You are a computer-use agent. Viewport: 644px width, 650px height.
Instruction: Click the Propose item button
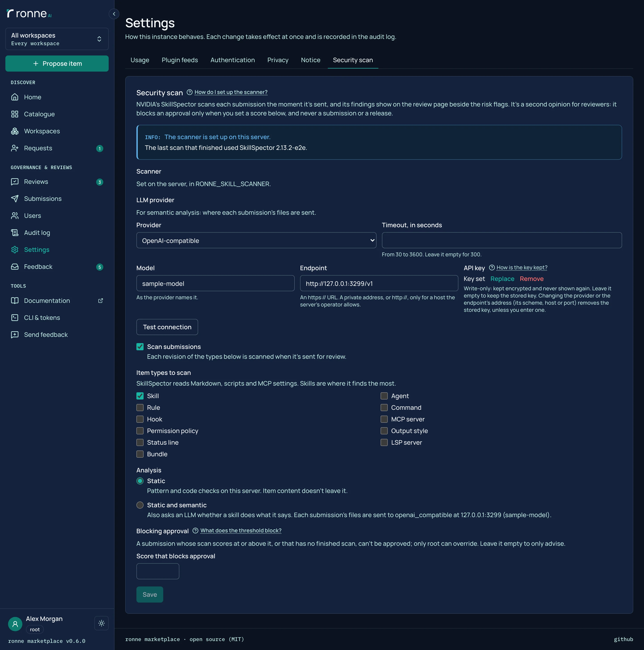[57, 64]
